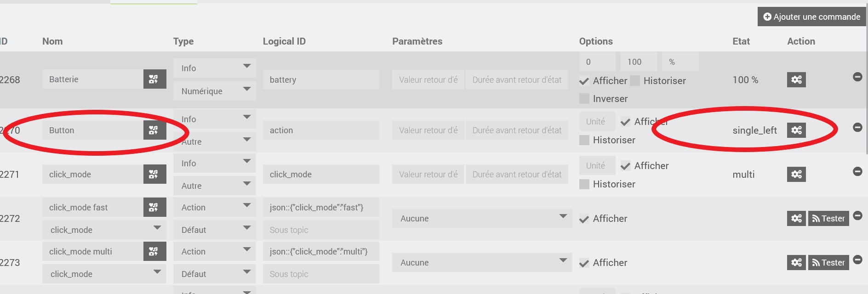
Task: Enable Inverser option for Batterie
Action: 584,99
